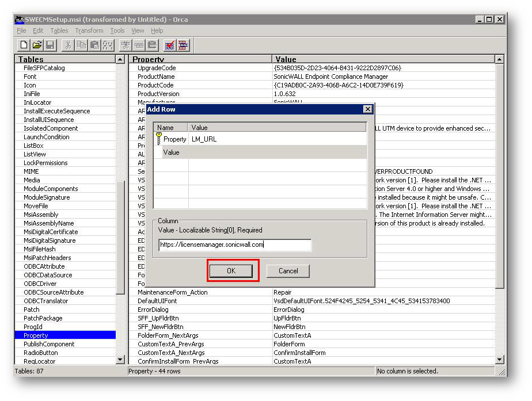532x401 pixels.
Task: Click the Find binoculars toolbar icon
Action: 108,45
